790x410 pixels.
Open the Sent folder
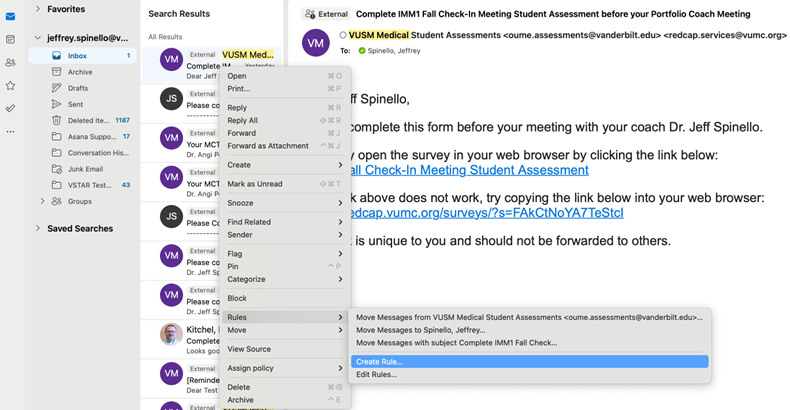tap(82, 104)
